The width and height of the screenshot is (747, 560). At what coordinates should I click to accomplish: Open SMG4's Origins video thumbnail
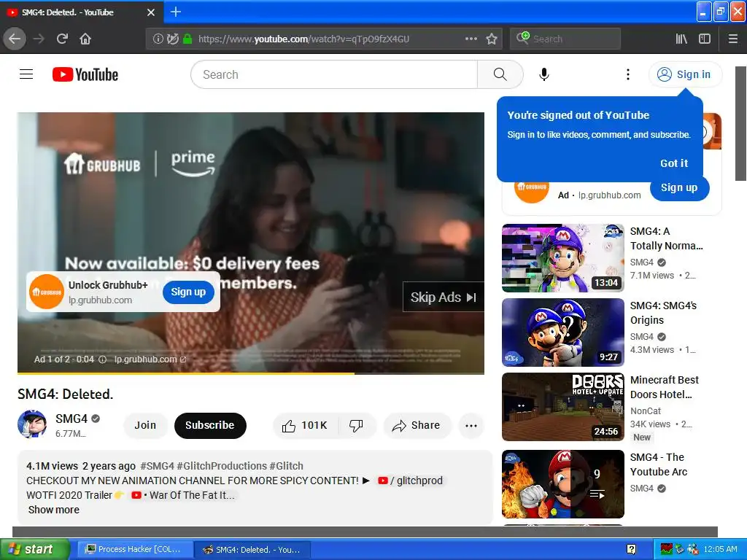click(562, 332)
